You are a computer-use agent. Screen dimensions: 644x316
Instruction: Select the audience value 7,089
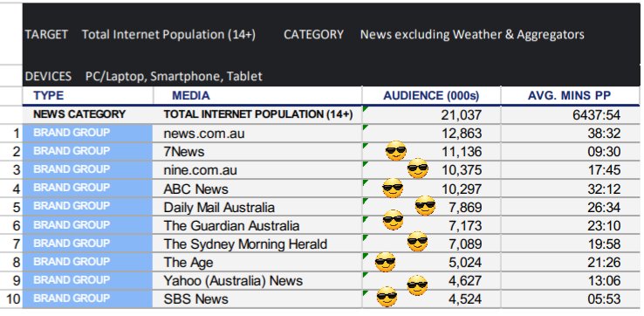click(465, 244)
